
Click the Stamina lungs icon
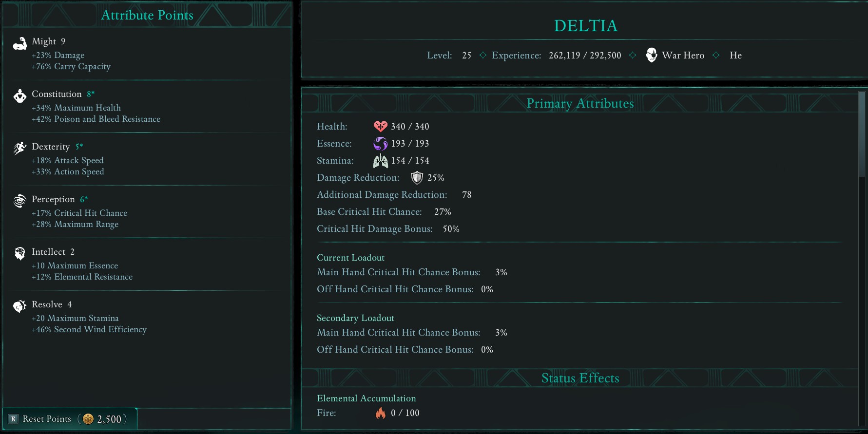coord(380,161)
